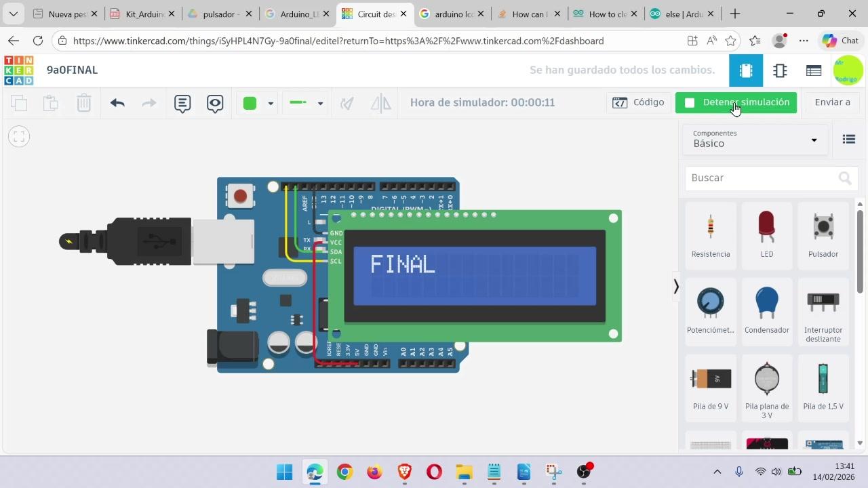Toggle notes visibility eye icon
Screen dimensions: 868x488
click(x=215, y=103)
